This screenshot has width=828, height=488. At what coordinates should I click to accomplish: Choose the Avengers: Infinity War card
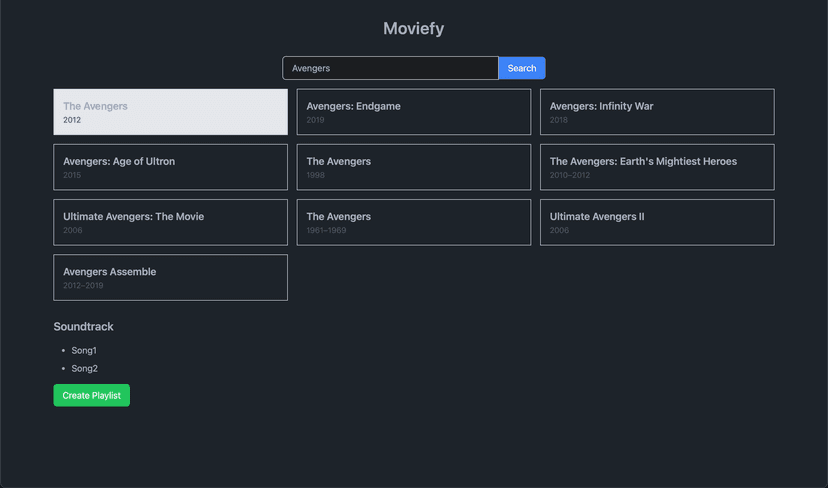coord(656,112)
